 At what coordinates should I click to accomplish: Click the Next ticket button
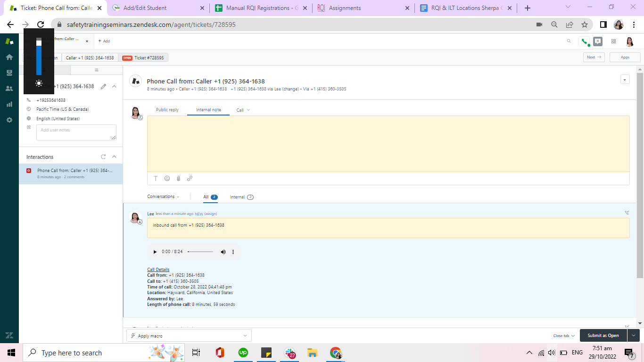(594, 57)
